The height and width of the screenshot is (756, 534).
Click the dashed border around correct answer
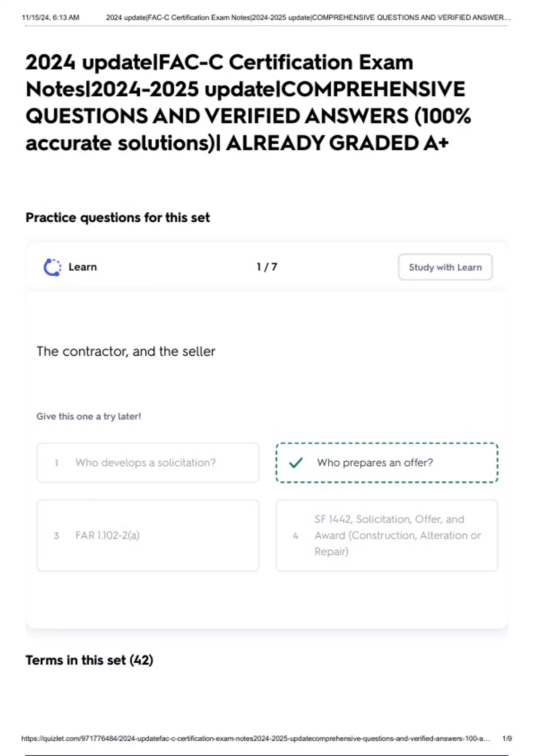click(386, 442)
